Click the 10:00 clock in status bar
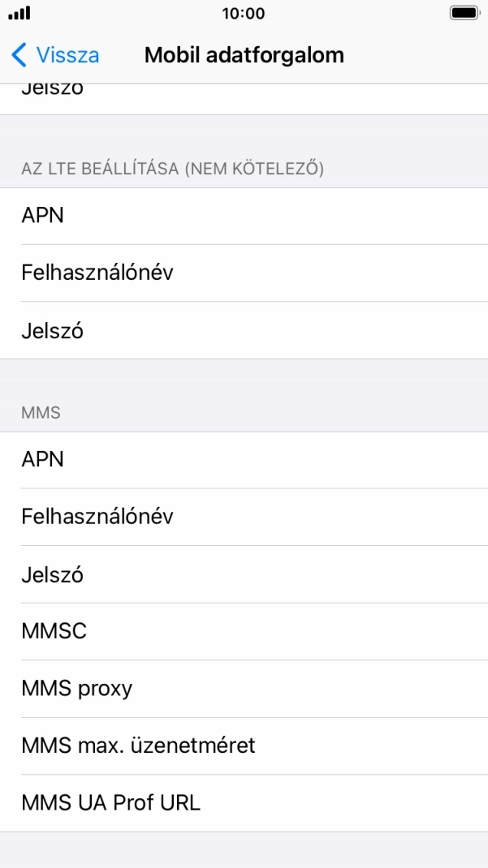The height and width of the screenshot is (868, 488). pyautogui.click(x=244, y=14)
